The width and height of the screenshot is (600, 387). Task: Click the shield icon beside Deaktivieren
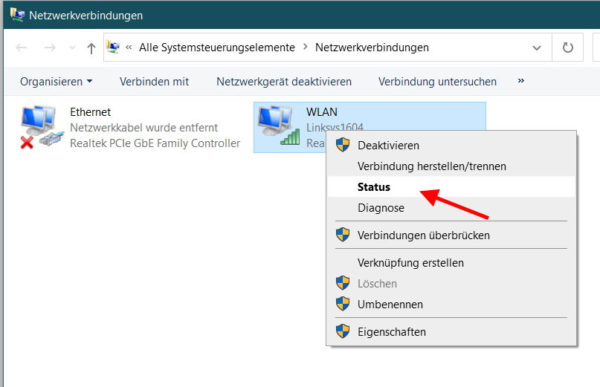click(x=343, y=145)
